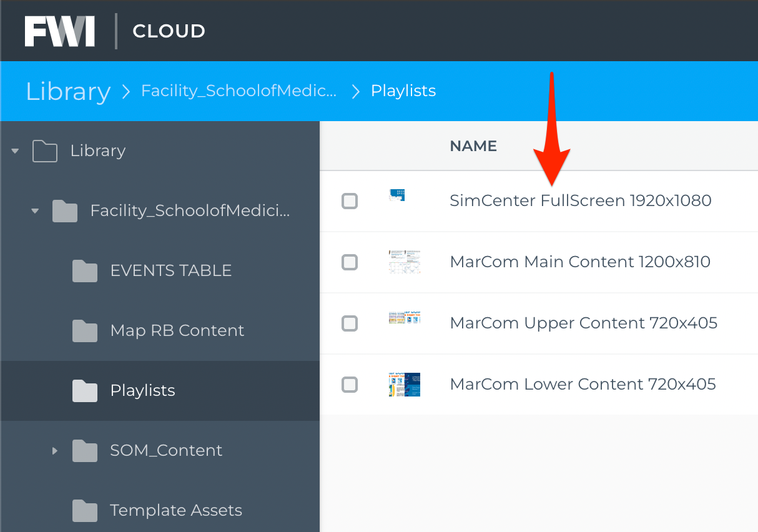Image resolution: width=758 pixels, height=532 pixels.
Task: Click the Map RB Content folder icon
Action: coord(85,331)
